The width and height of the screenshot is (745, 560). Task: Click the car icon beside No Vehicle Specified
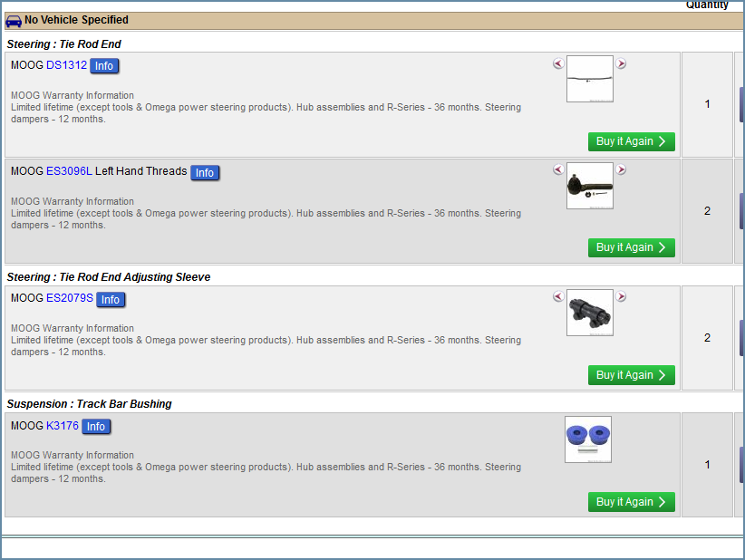pyautogui.click(x=14, y=20)
